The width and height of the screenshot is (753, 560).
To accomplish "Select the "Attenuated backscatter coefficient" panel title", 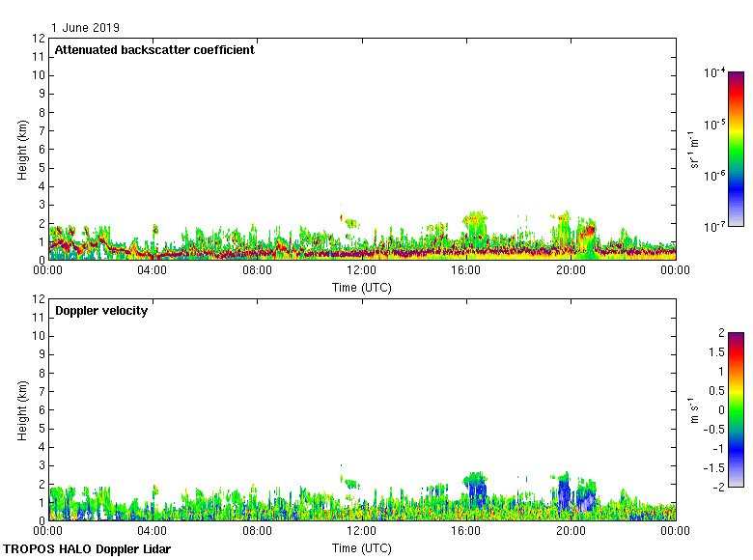I will pos(154,50).
